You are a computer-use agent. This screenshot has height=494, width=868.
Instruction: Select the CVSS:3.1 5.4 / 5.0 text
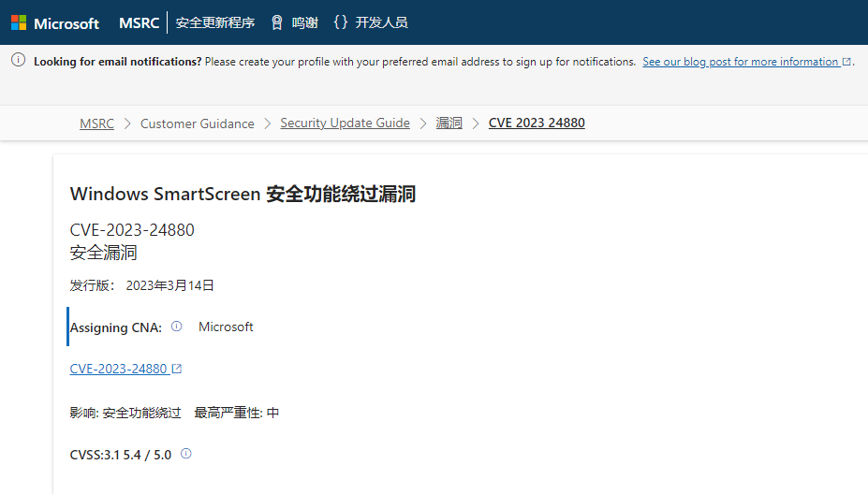121,455
